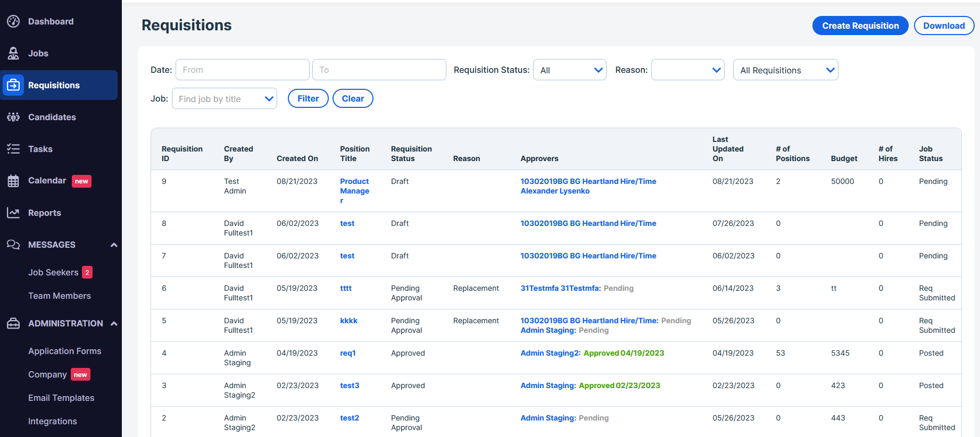Image resolution: width=980 pixels, height=437 pixels.
Task: Click the Jobs person icon
Action: pos(13,53)
